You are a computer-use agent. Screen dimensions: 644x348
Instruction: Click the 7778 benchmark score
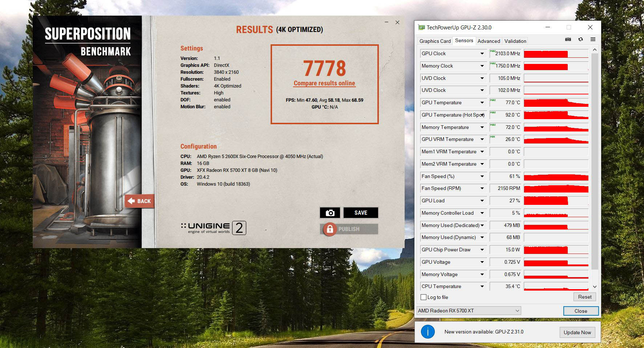coord(324,68)
